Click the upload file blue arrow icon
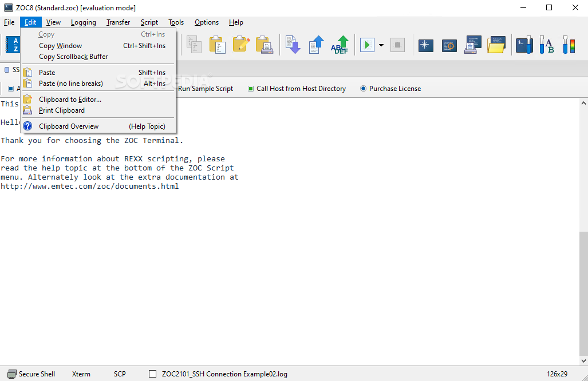This screenshot has height=381, width=588. 316,45
